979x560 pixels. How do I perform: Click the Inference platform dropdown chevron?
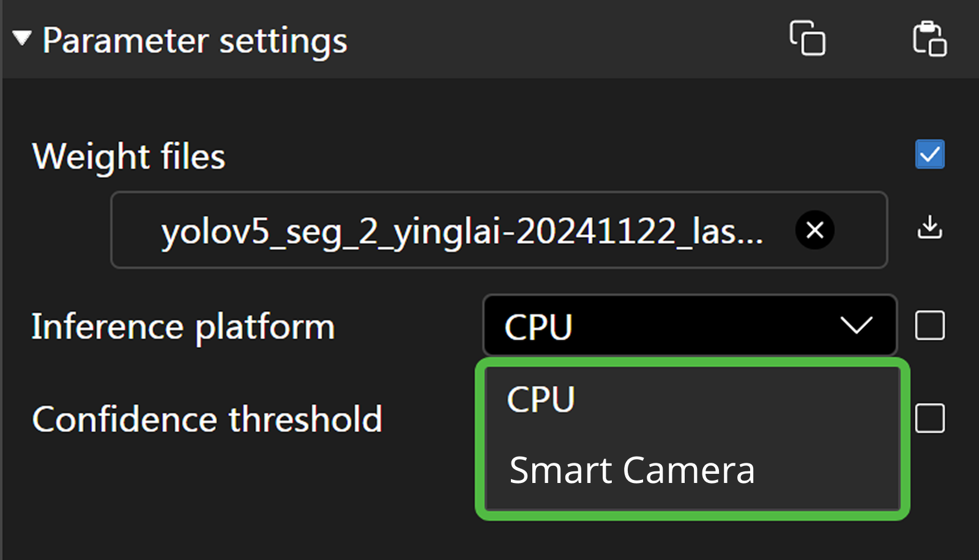click(x=856, y=325)
